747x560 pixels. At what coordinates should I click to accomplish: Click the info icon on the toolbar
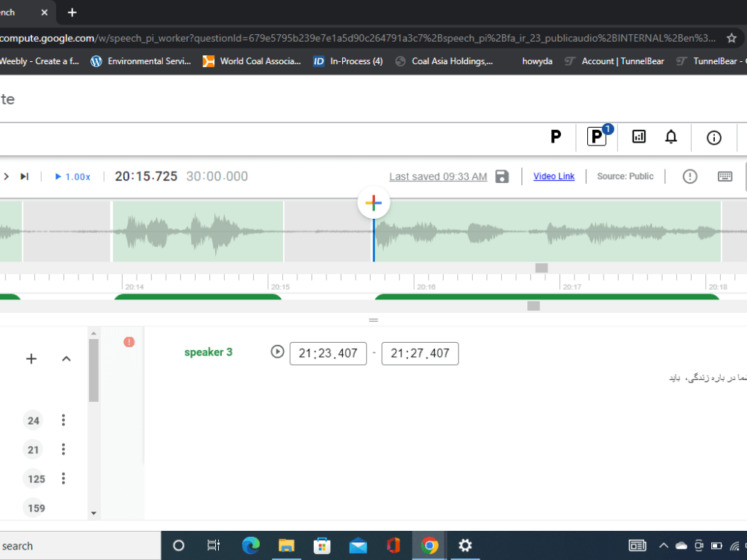coord(713,137)
